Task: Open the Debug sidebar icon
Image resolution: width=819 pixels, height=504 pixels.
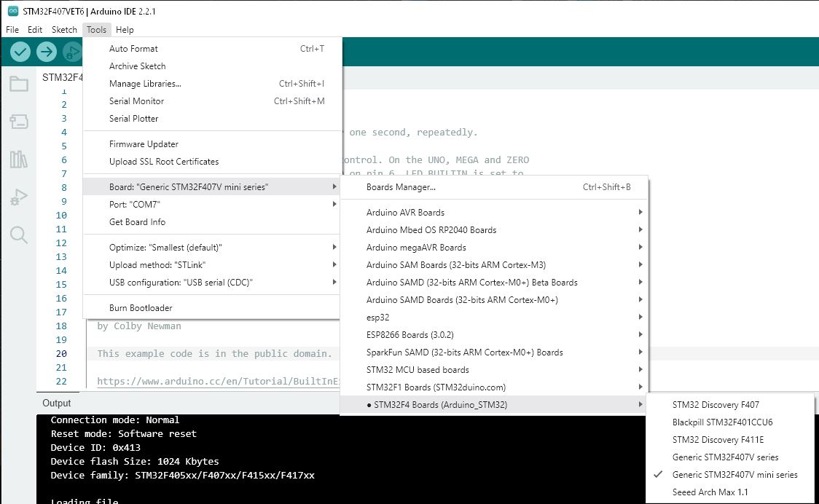Action: 19,197
